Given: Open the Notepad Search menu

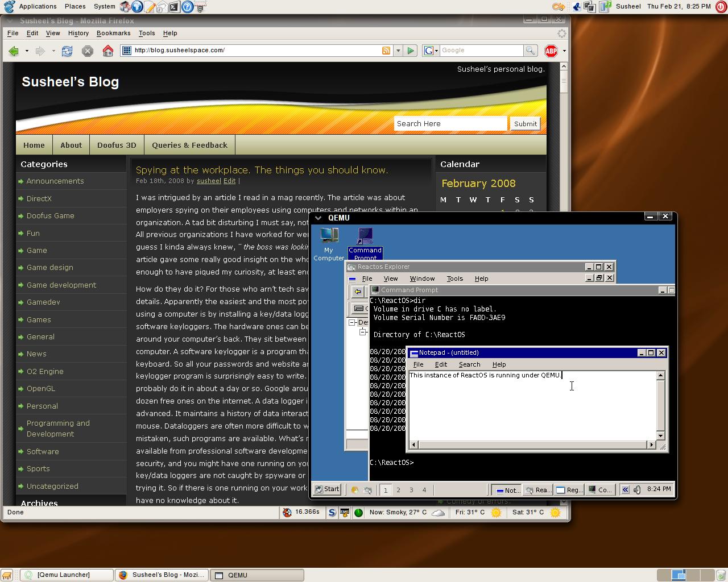Looking at the screenshot, I should tap(469, 364).
